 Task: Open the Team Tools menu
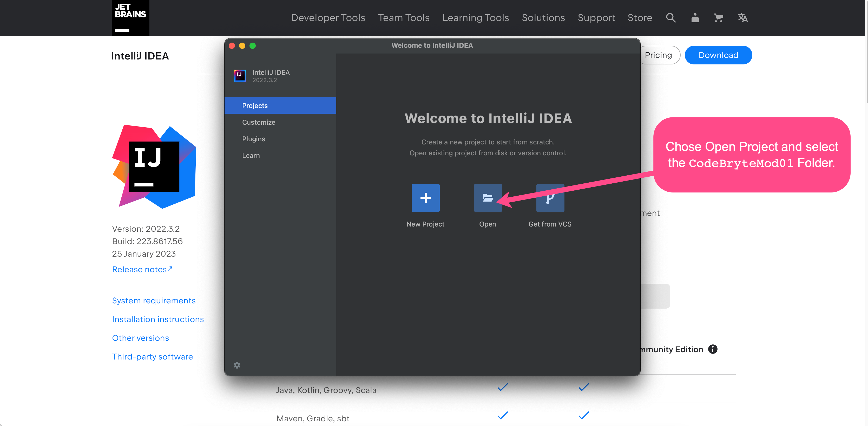coord(403,18)
